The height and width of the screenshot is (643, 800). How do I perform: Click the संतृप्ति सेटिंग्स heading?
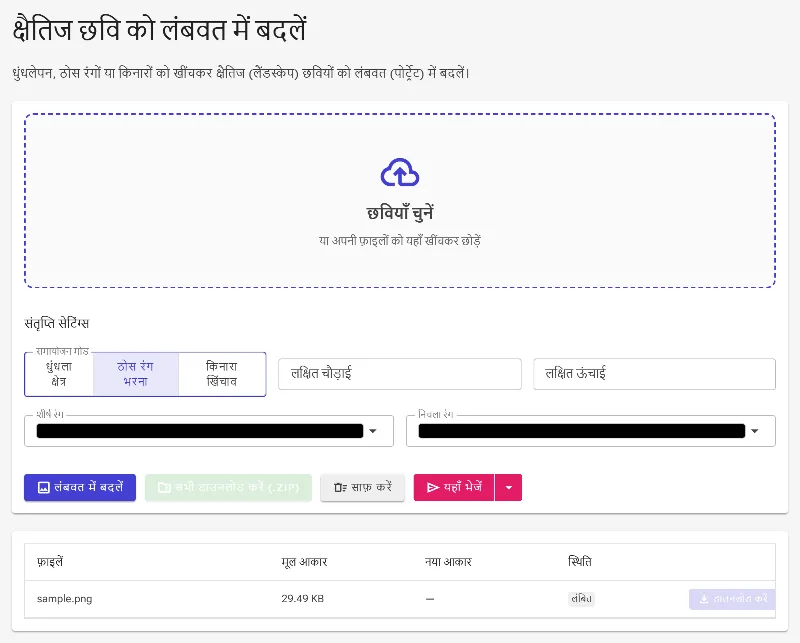tap(57, 323)
